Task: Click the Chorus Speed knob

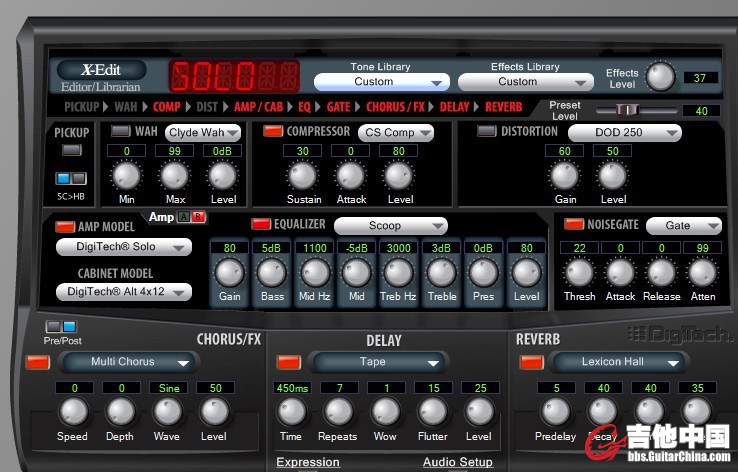Action: [72, 411]
